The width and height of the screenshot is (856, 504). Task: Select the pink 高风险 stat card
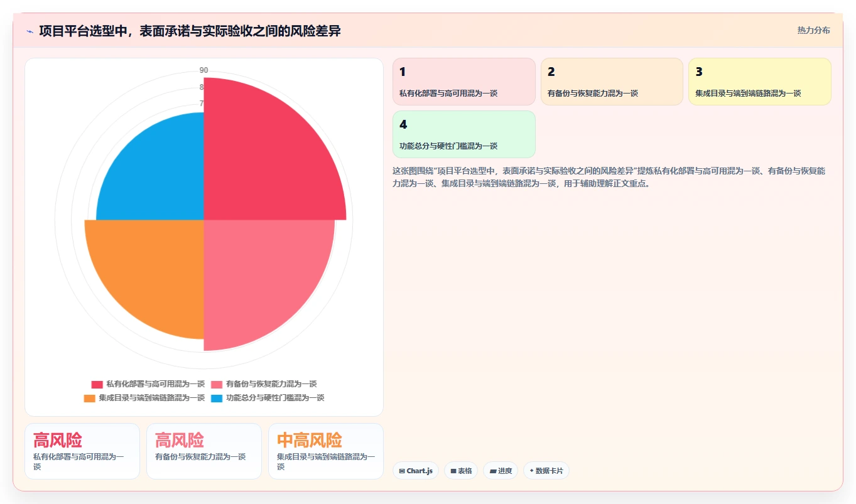204,451
